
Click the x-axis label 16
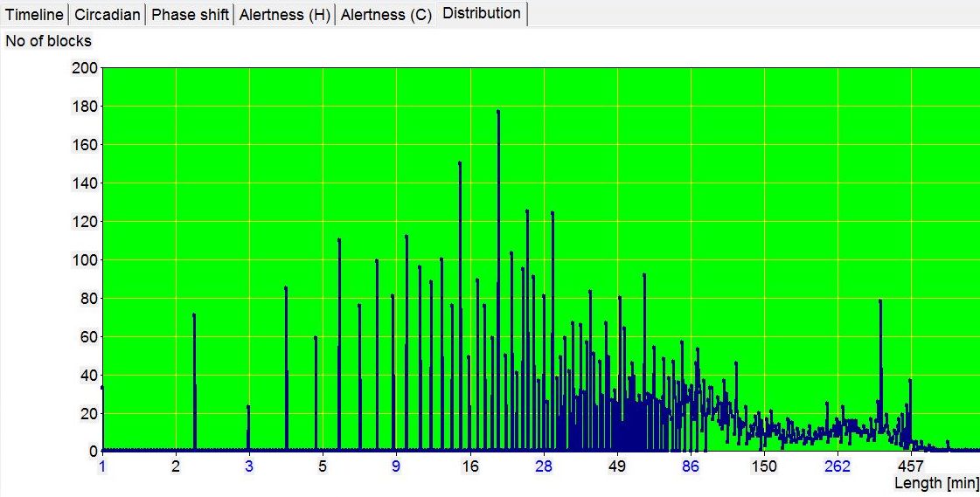coord(470,466)
